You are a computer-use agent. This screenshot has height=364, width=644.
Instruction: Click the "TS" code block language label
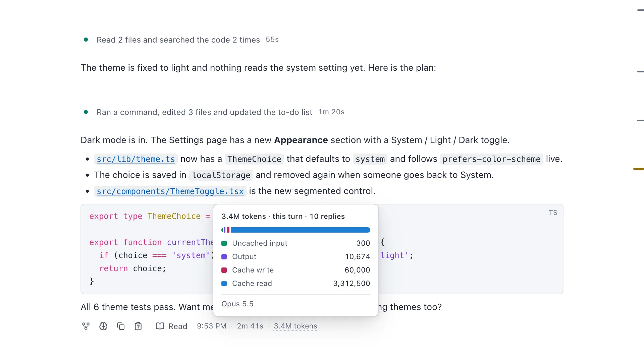553,213
